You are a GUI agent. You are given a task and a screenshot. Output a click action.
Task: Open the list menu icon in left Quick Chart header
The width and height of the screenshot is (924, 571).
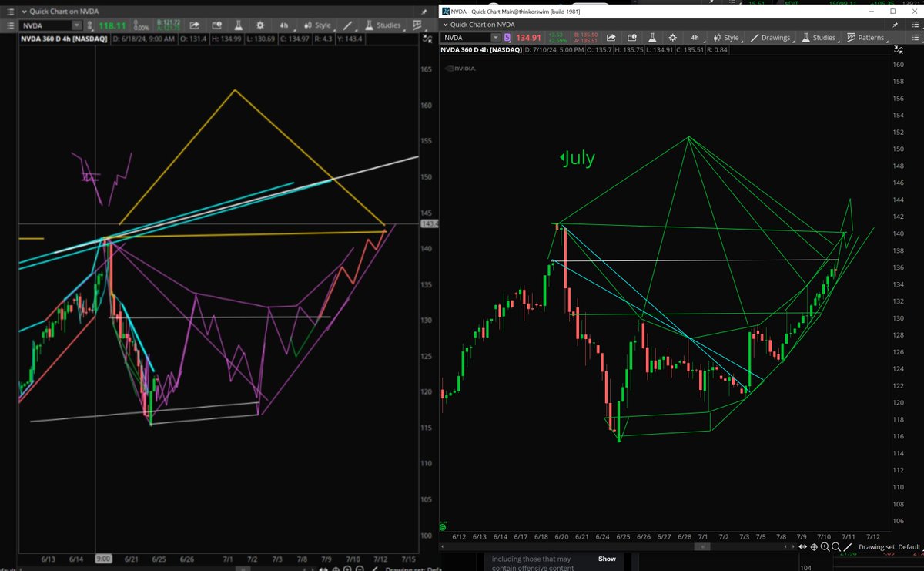tap(10, 12)
